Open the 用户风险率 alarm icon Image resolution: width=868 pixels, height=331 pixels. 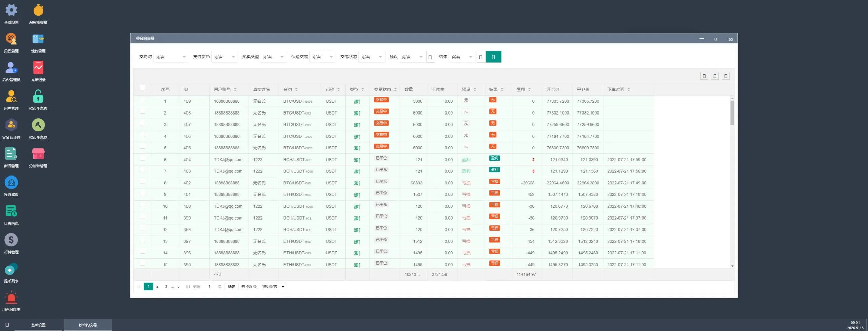(11, 297)
